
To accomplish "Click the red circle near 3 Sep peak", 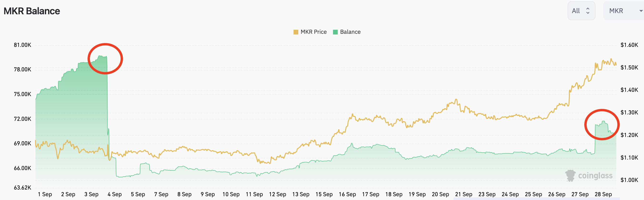I will (105, 59).
